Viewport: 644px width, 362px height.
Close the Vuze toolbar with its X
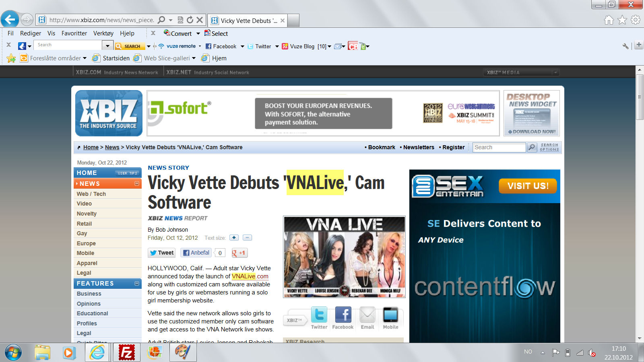8,45
